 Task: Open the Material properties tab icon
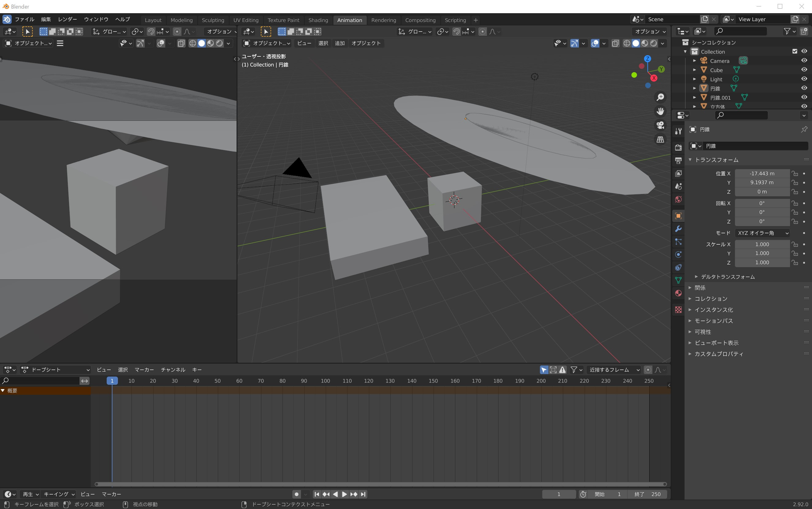coord(678,293)
